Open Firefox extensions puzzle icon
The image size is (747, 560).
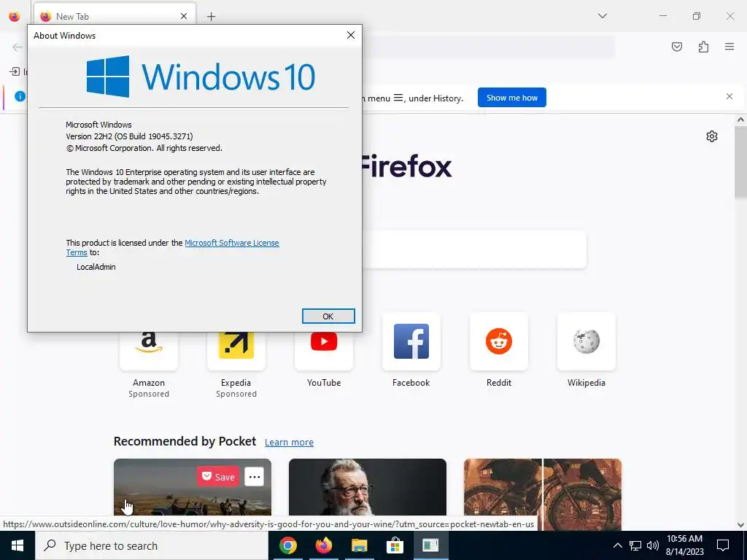click(703, 47)
